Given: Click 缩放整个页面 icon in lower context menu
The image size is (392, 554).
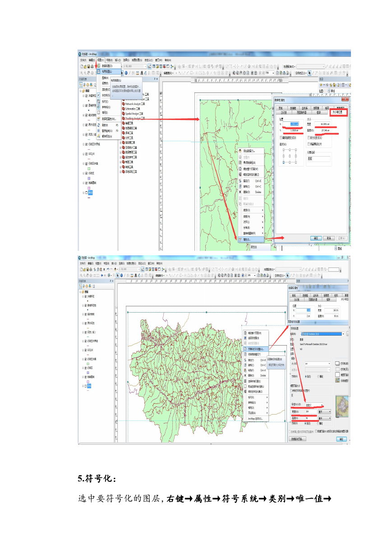Looking at the screenshot, I should (x=245, y=333).
